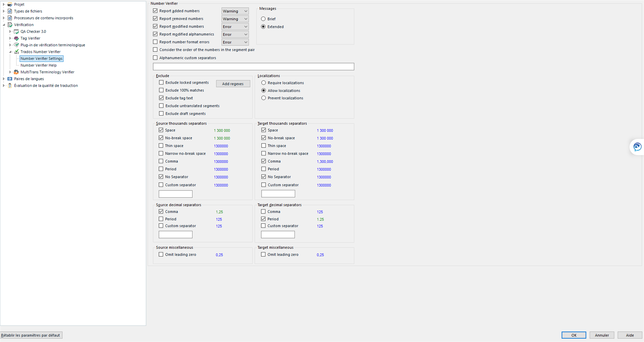Select Tag Verifier tree item

point(30,38)
